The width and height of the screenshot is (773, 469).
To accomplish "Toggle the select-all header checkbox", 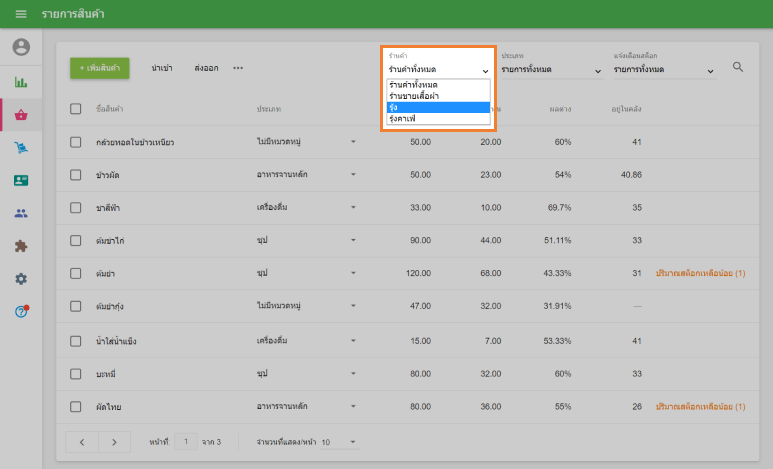I will (x=76, y=108).
